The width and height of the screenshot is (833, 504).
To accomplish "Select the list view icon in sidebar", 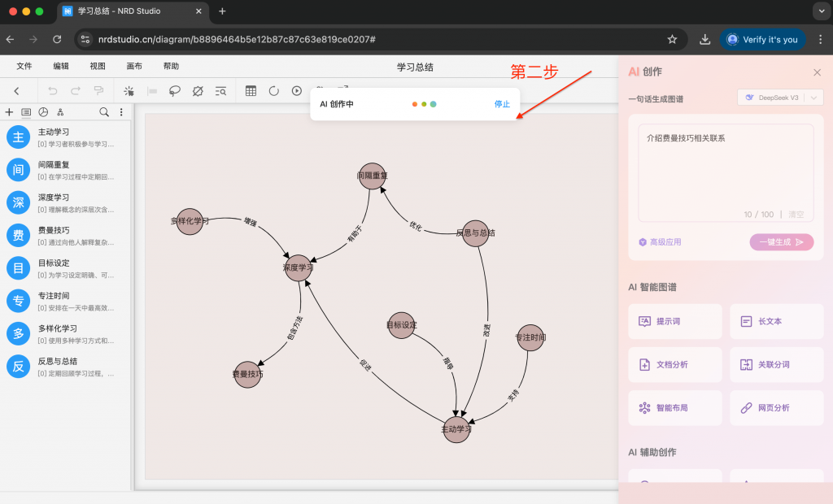I will click(26, 112).
